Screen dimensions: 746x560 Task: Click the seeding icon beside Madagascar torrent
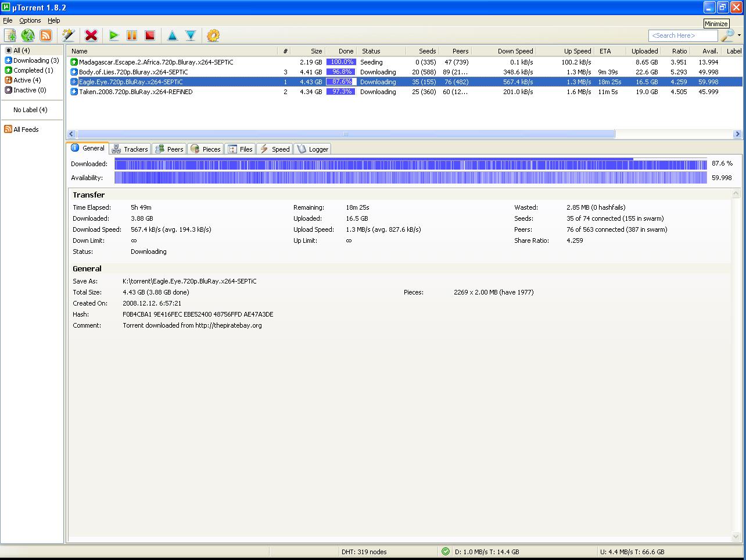point(74,62)
